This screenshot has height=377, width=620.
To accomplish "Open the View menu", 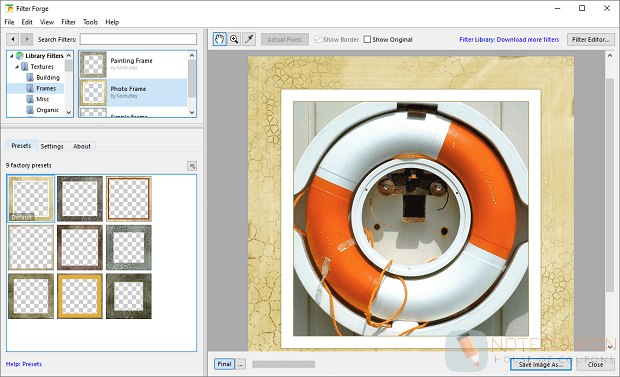I will [47, 22].
